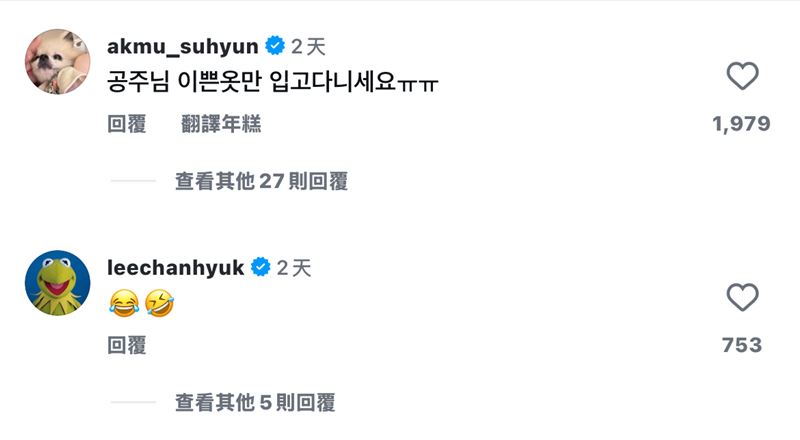This screenshot has width=800, height=440.
Task: Like leechanhyuk's comment with the heart
Action: [x=742, y=297]
